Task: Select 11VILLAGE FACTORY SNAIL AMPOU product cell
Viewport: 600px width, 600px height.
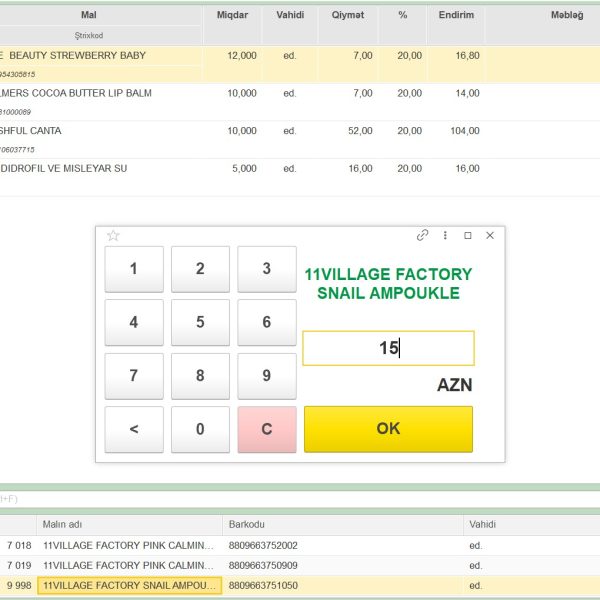Action: point(129,585)
